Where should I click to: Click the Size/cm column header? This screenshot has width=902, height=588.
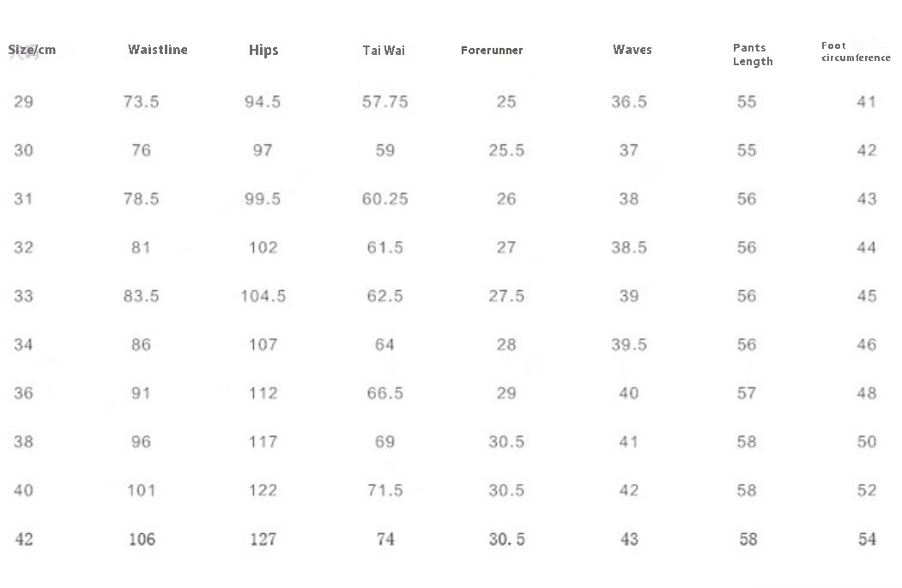(x=32, y=50)
